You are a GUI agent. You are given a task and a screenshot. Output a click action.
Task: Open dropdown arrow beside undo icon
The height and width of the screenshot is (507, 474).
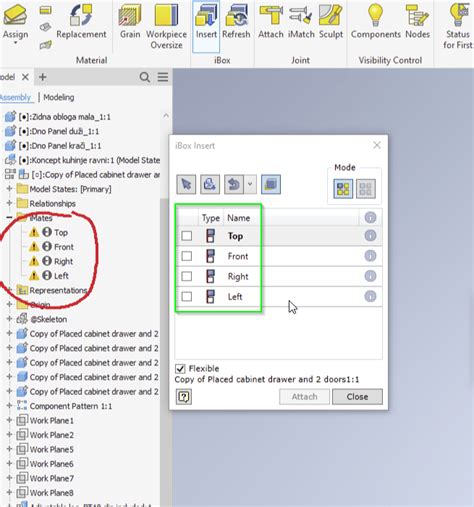tap(250, 184)
